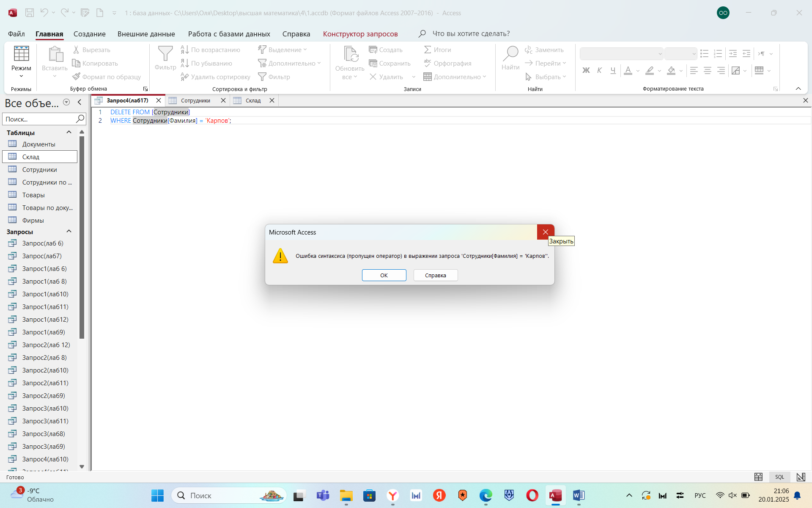Open text highlight color picker

[x=650, y=70]
